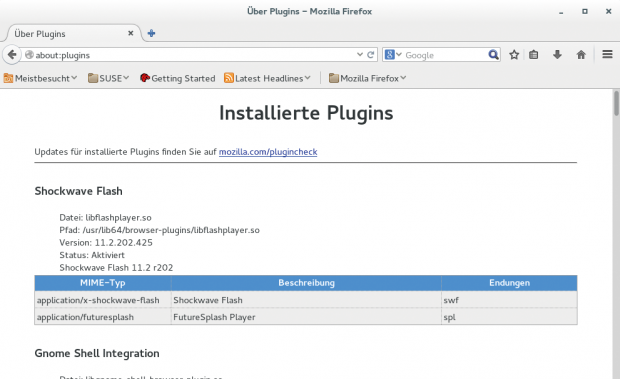Click the application/futuresplash cell
The image size is (620, 379).
click(x=103, y=317)
